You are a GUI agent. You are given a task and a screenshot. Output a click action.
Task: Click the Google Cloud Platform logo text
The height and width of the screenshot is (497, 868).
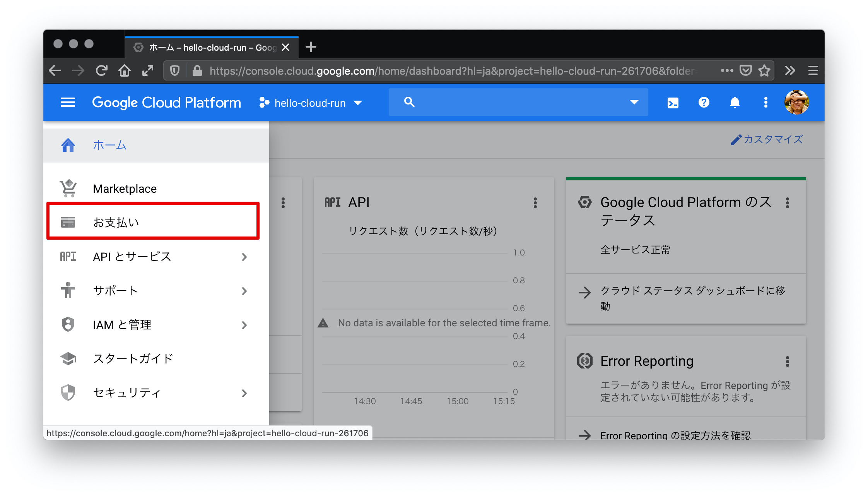(166, 103)
